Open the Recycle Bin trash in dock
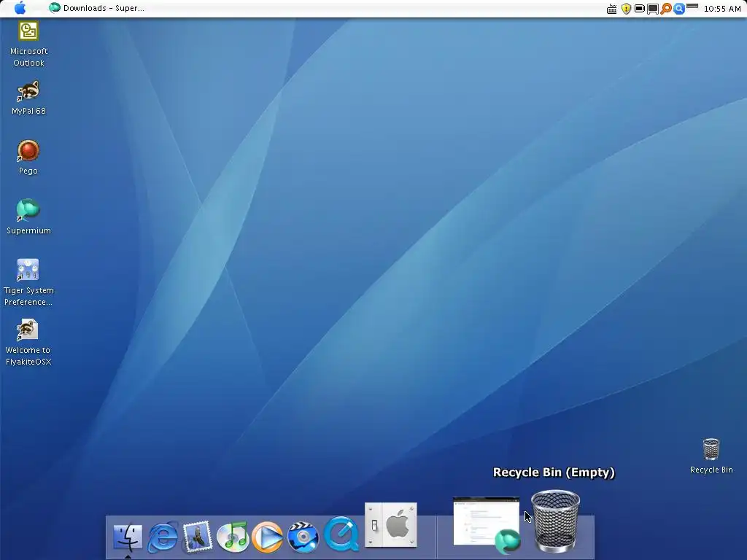The image size is (747, 560). [x=555, y=521]
